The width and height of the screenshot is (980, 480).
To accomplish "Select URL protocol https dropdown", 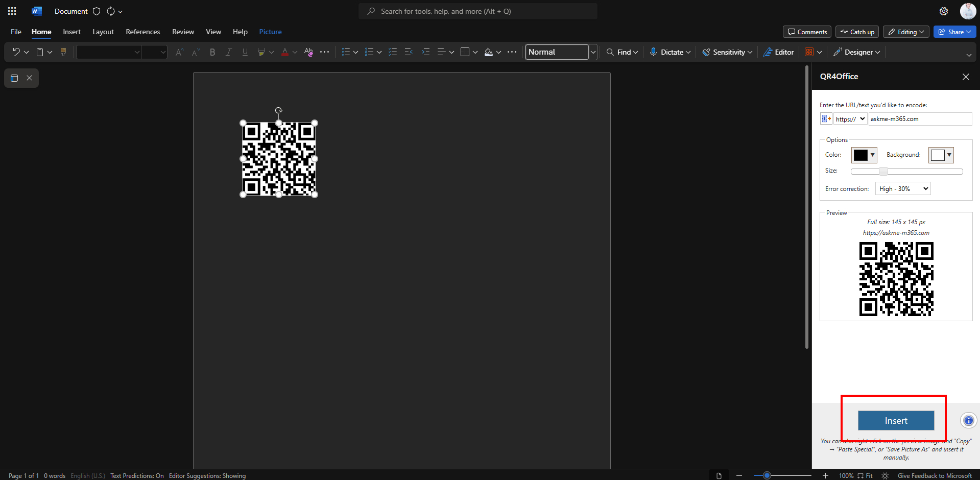I will coord(850,119).
